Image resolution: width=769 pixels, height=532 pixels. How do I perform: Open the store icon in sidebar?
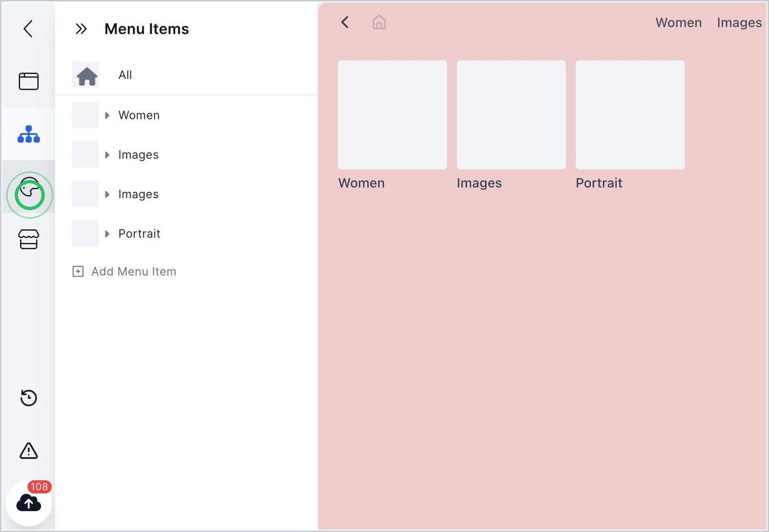coord(29,239)
